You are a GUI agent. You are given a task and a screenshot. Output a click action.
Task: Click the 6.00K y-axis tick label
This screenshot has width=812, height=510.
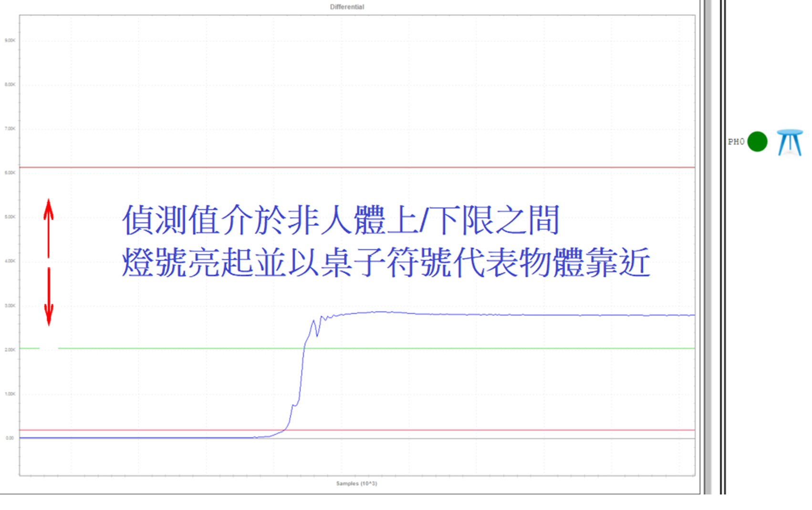coord(10,173)
